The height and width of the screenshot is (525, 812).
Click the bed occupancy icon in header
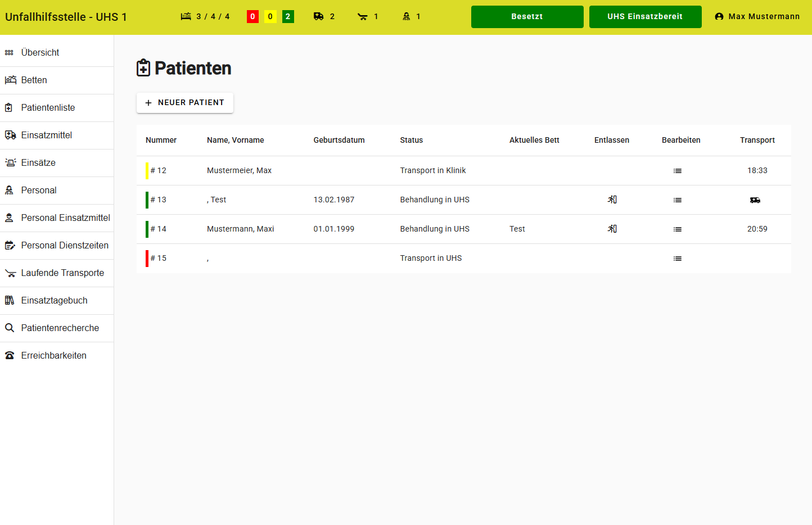tap(186, 16)
